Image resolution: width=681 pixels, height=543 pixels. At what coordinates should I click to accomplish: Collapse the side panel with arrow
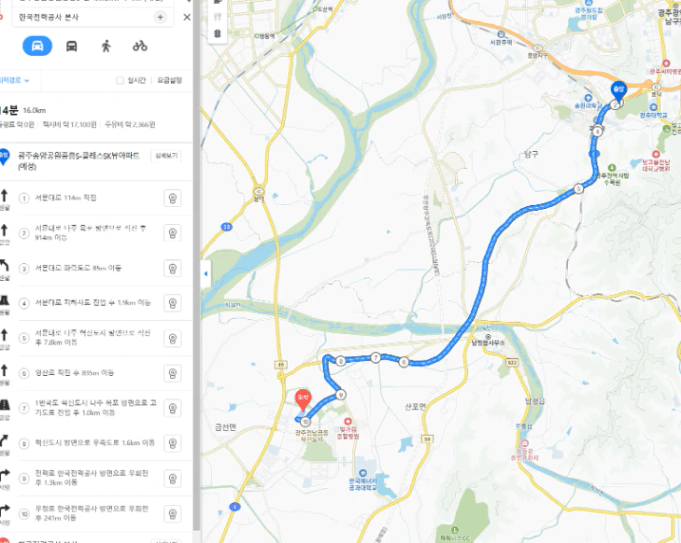pyautogui.click(x=205, y=274)
